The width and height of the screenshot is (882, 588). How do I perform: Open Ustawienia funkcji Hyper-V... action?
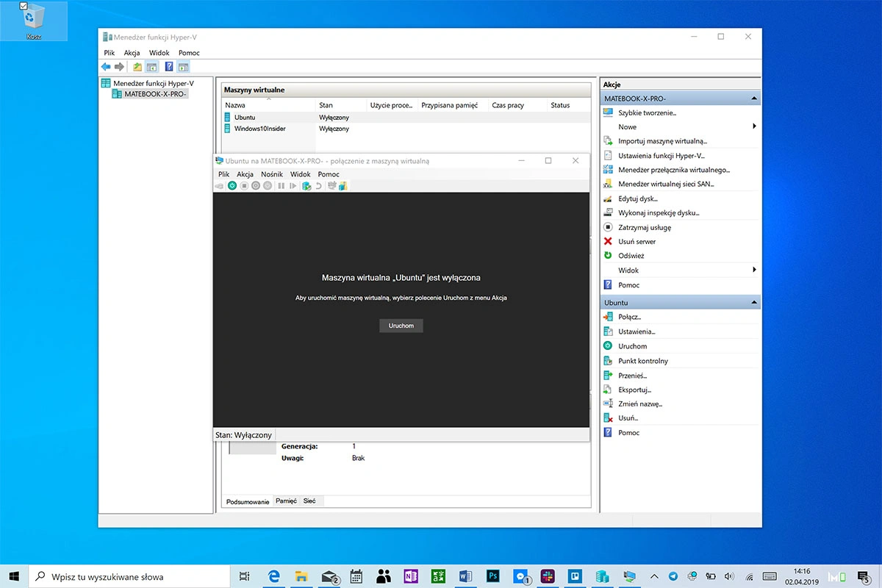click(661, 156)
